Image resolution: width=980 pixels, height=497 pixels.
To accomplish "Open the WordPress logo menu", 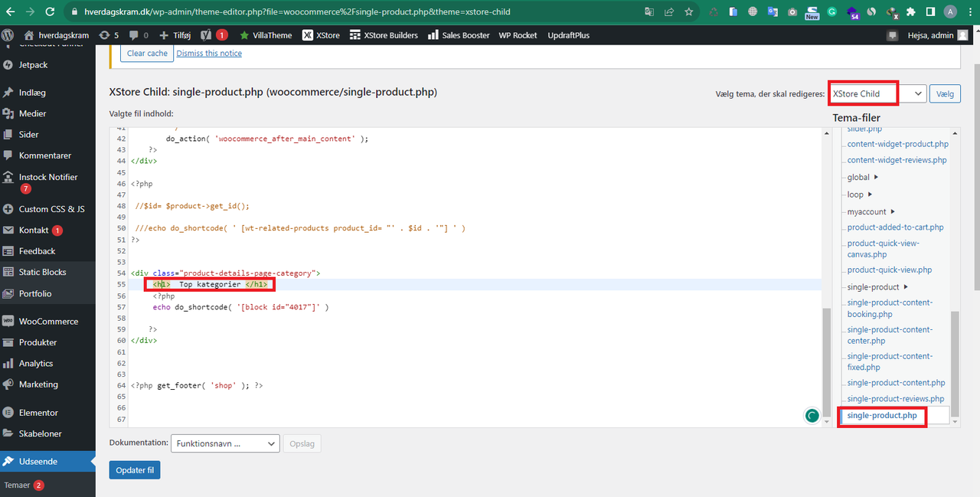I will 8,35.
